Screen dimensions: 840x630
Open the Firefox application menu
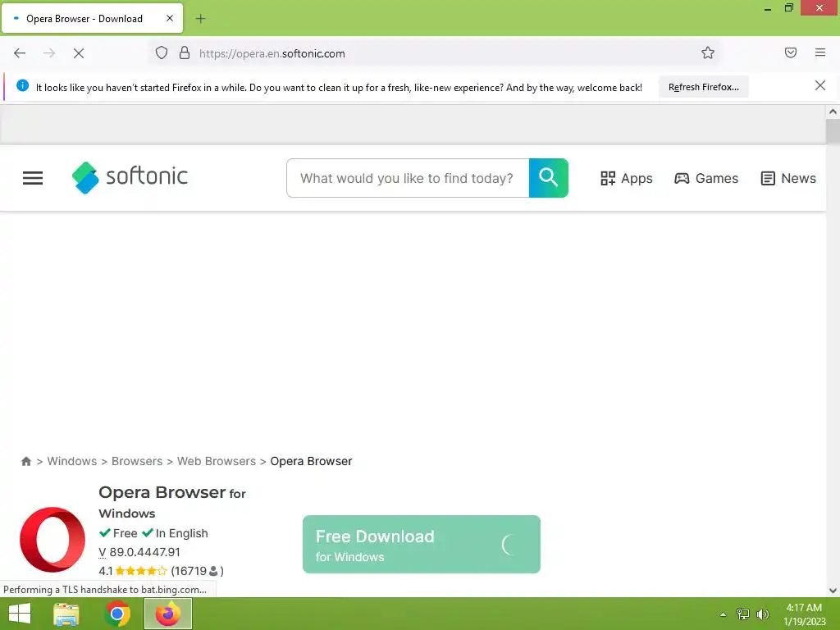820,52
